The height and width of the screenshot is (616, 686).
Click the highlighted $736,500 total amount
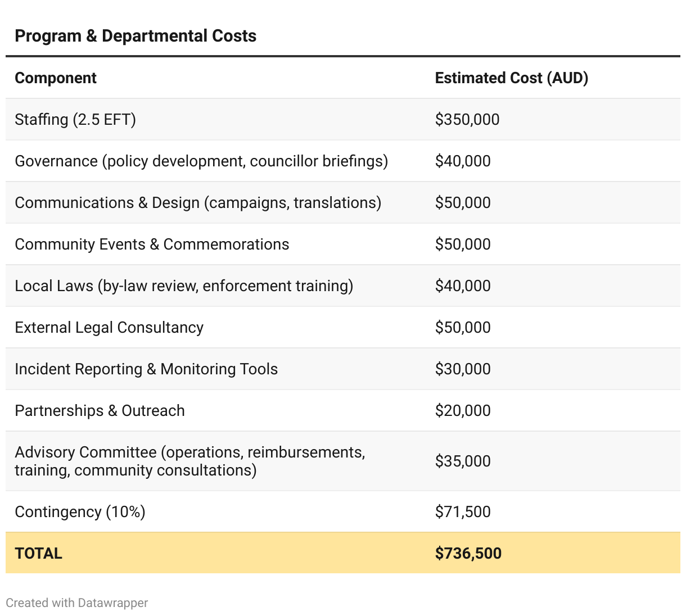pyautogui.click(x=468, y=554)
